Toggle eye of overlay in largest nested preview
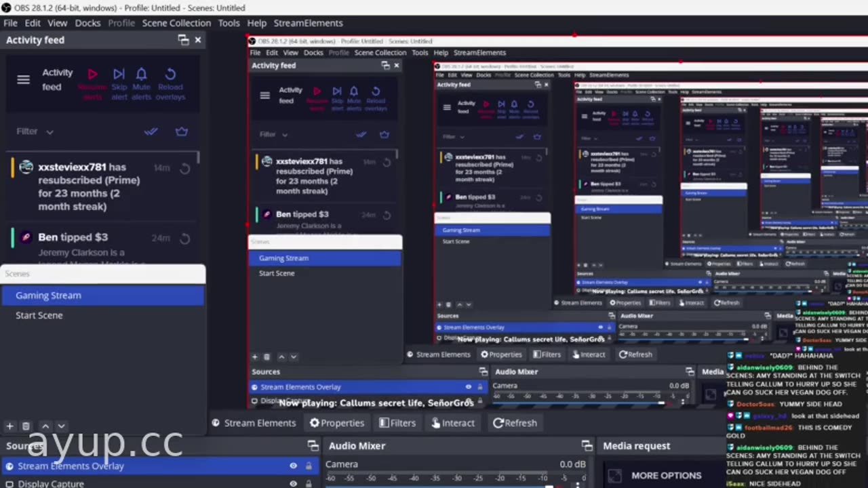 (x=468, y=387)
